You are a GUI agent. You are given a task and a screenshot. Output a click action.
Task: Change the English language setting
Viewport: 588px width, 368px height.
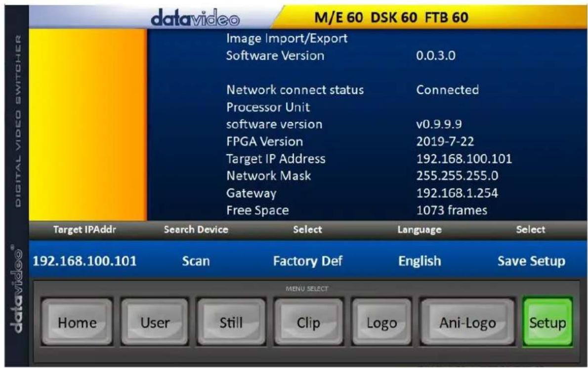(x=420, y=261)
